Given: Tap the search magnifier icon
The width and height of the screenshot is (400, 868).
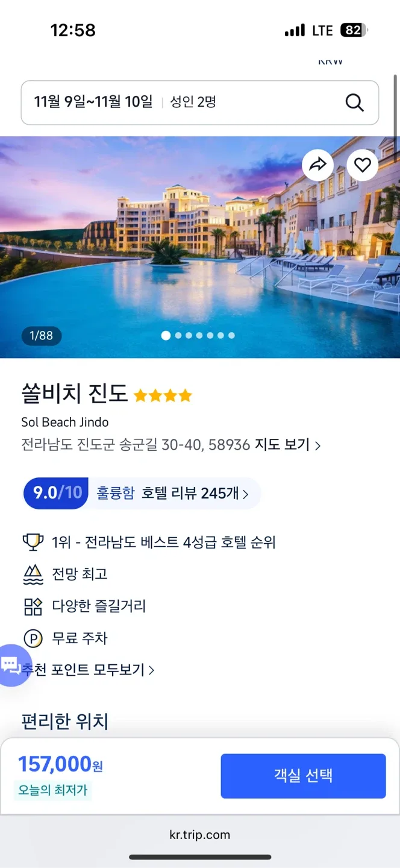Looking at the screenshot, I should [355, 102].
